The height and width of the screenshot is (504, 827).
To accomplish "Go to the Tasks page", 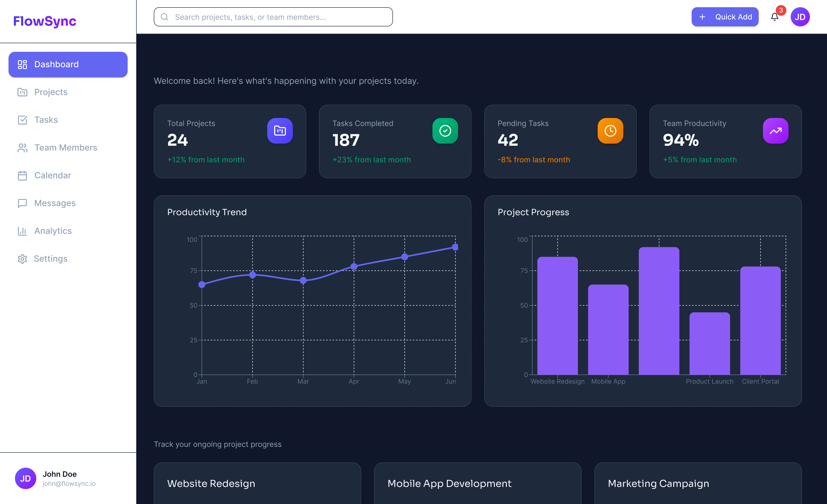I will coord(68,120).
